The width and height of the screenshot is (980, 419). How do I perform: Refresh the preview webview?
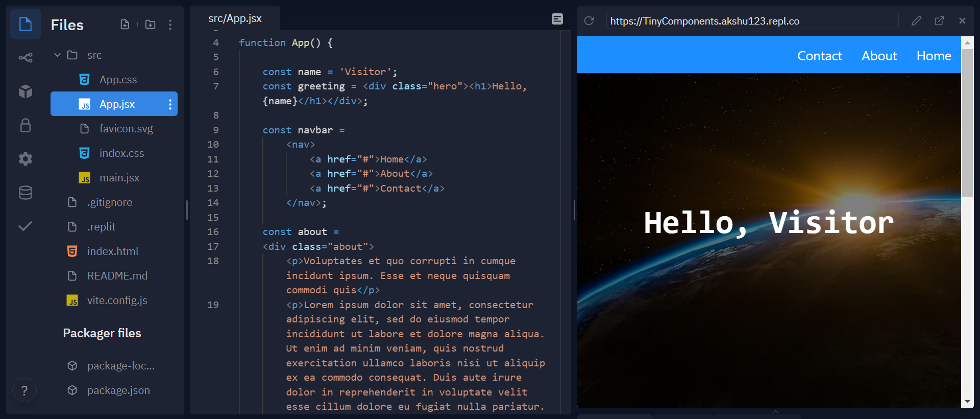click(589, 20)
